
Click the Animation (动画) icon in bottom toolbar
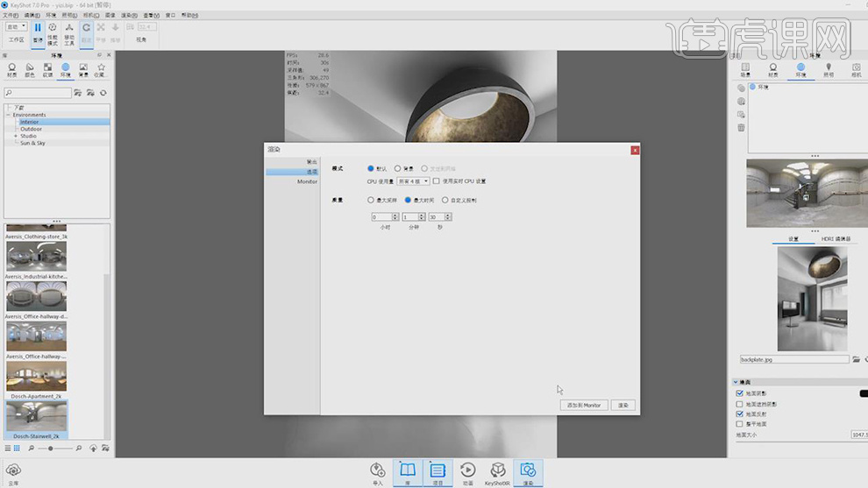(x=468, y=470)
